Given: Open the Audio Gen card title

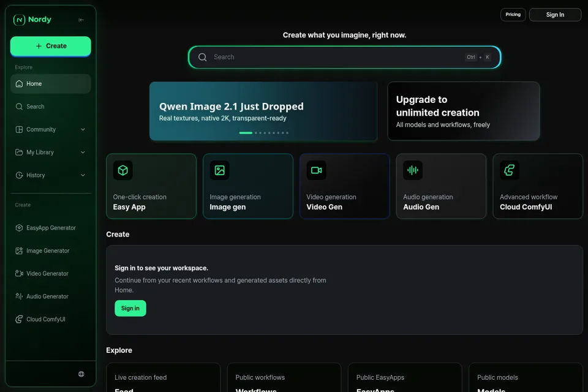Looking at the screenshot, I should [421, 207].
